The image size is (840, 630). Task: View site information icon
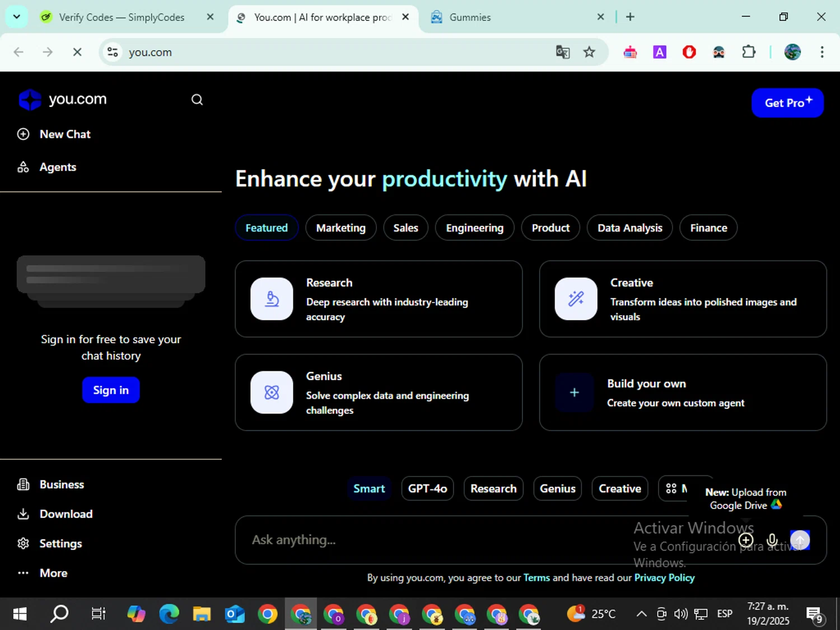113,52
